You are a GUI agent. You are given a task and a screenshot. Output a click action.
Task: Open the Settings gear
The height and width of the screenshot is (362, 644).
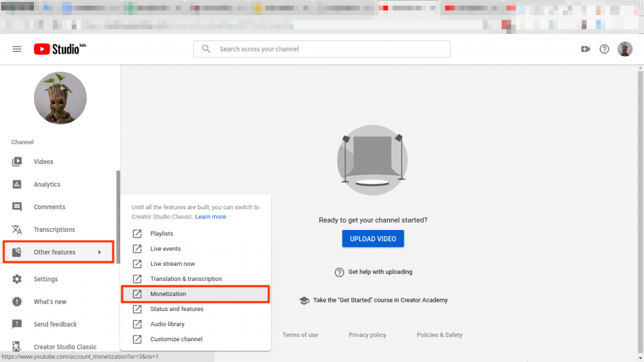point(16,279)
